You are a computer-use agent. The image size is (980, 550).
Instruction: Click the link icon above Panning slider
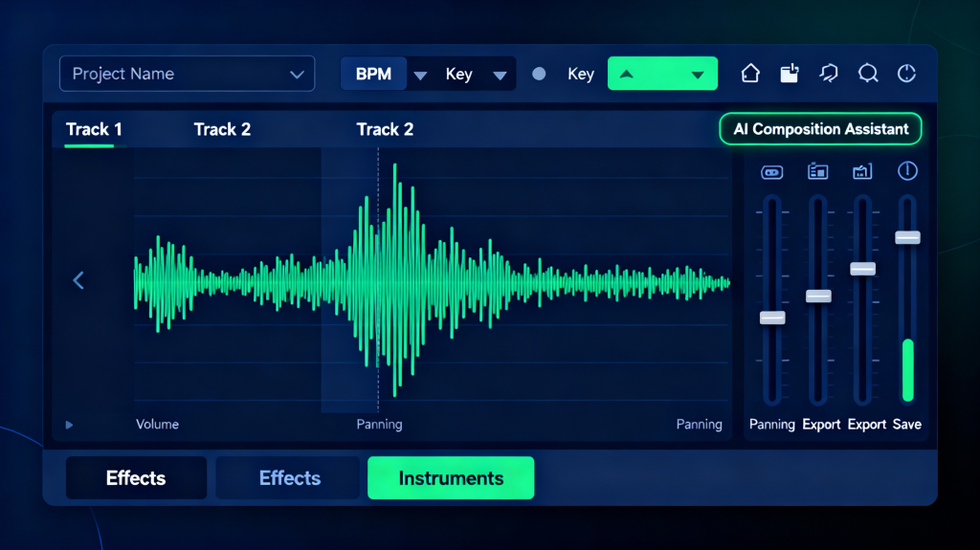click(x=771, y=172)
